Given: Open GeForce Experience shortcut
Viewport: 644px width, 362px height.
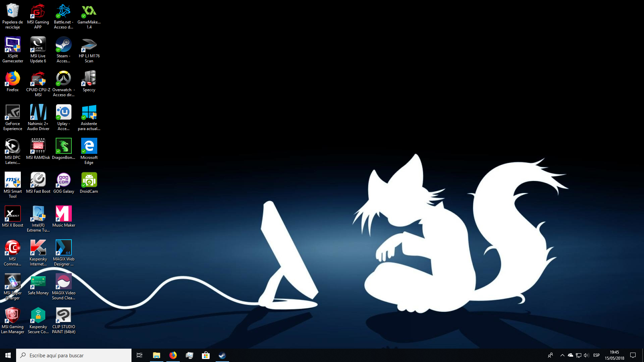Looking at the screenshot, I should coord(13,118).
